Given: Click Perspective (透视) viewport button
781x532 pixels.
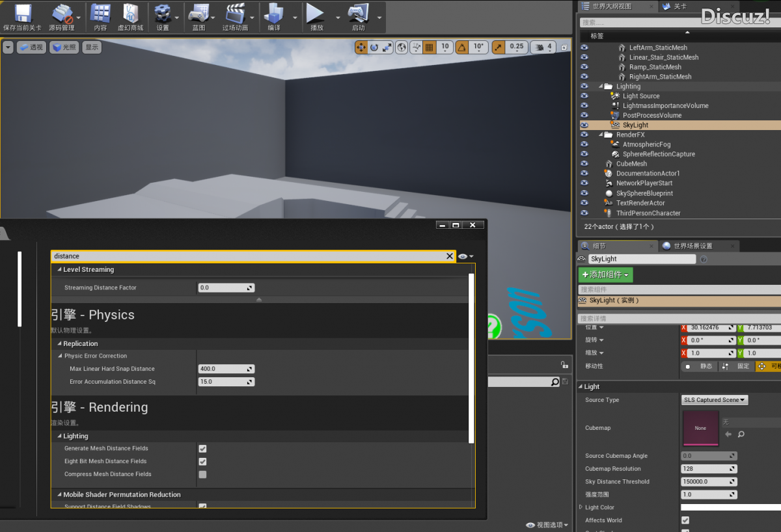Looking at the screenshot, I should pos(31,47).
